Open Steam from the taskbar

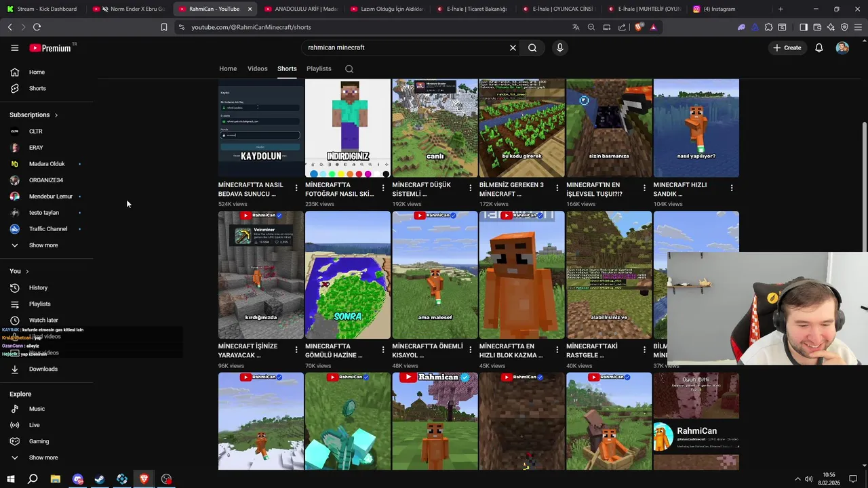100,479
